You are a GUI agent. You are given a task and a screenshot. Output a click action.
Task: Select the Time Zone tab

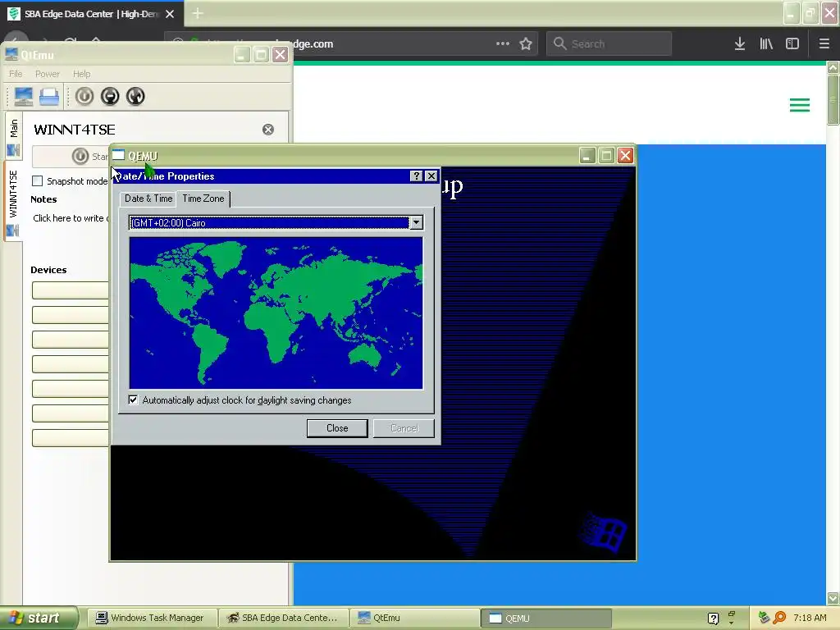click(x=203, y=199)
